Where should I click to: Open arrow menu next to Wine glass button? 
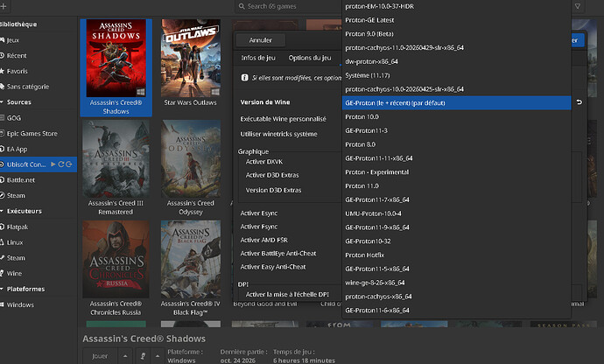(158, 356)
